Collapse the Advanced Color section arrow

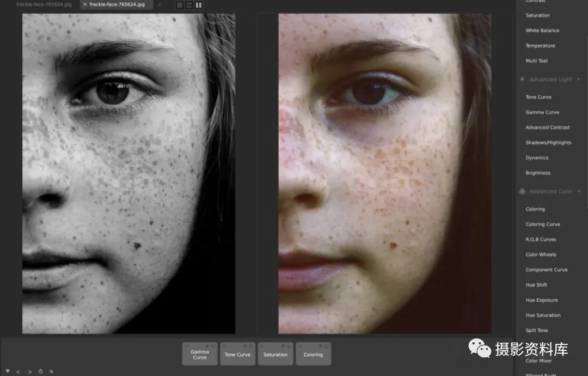click(x=579, y=191)
